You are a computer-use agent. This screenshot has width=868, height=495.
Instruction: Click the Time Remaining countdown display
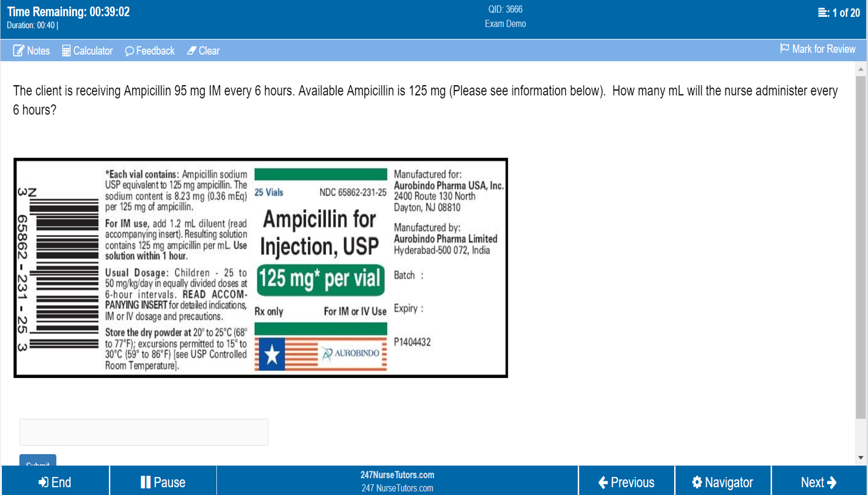(69, 12)
